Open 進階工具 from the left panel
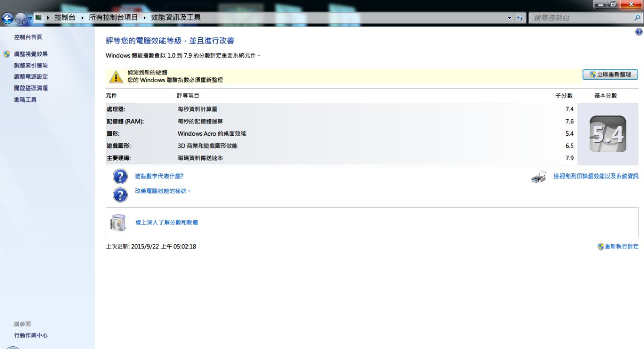Screen dimensions: 644x349 25,100
